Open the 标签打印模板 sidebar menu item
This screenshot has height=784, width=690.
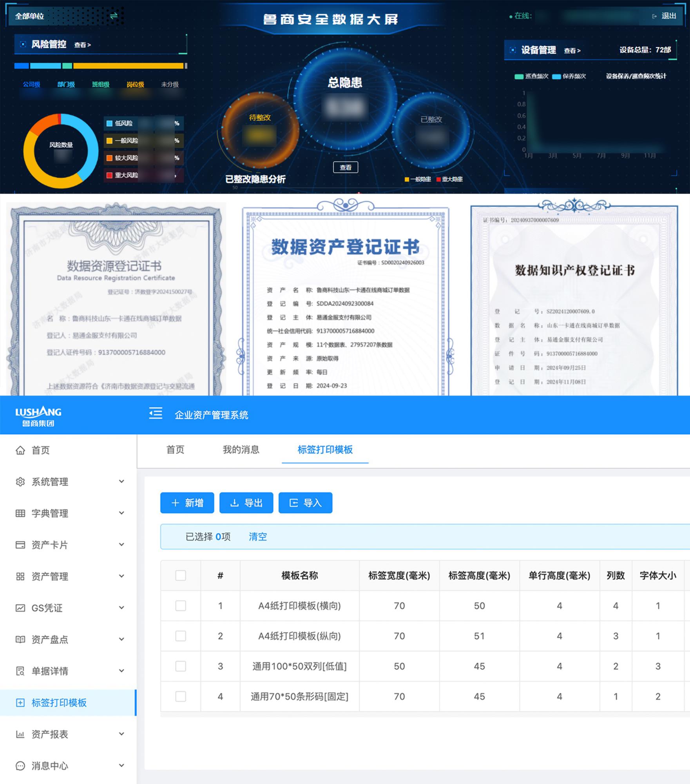59,702
